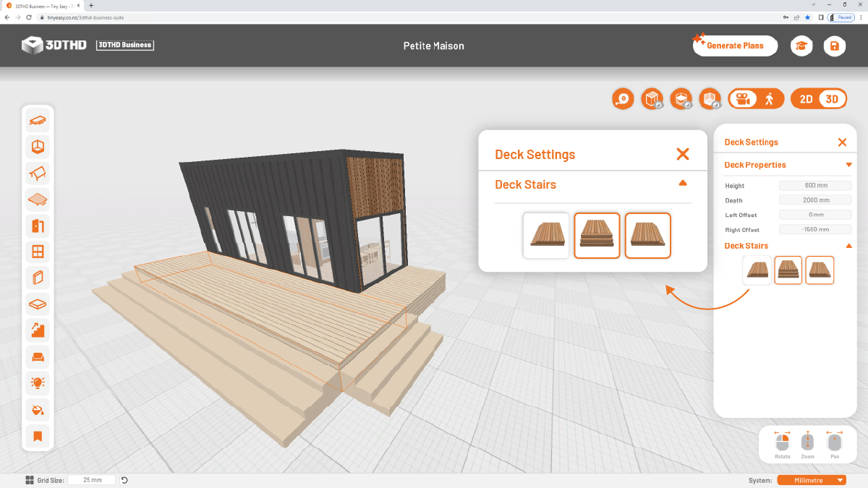Collapse the Deck Stairs section in side panel
This screenshot has width=868, height=488.
(848, 246)
